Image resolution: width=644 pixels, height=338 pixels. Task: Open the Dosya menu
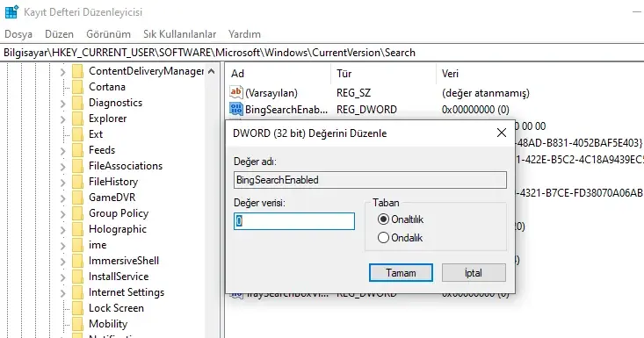click(18, 34)
